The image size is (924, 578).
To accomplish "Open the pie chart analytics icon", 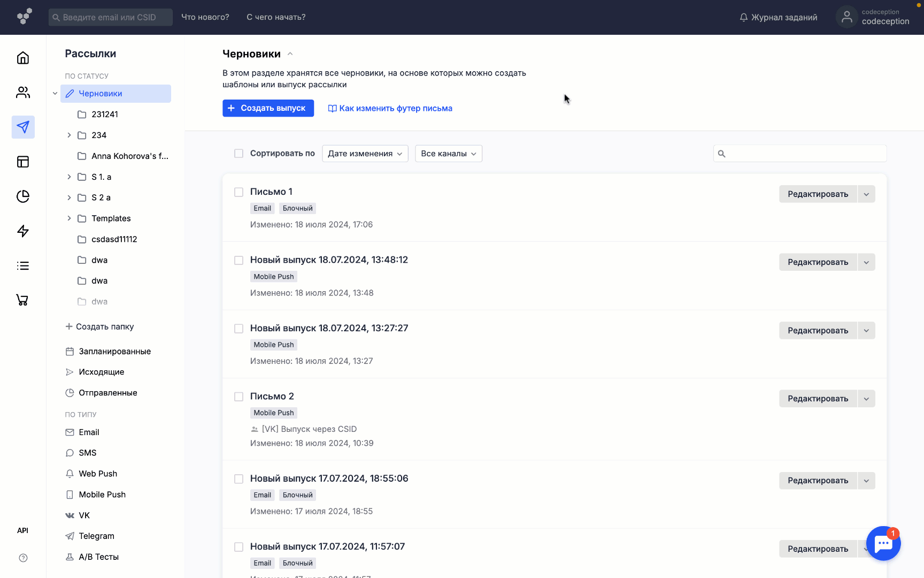I will click(23, 196).
